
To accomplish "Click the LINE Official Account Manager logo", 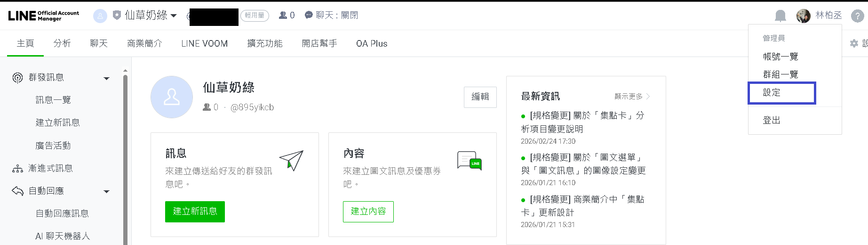I will [x=44, y=16].
